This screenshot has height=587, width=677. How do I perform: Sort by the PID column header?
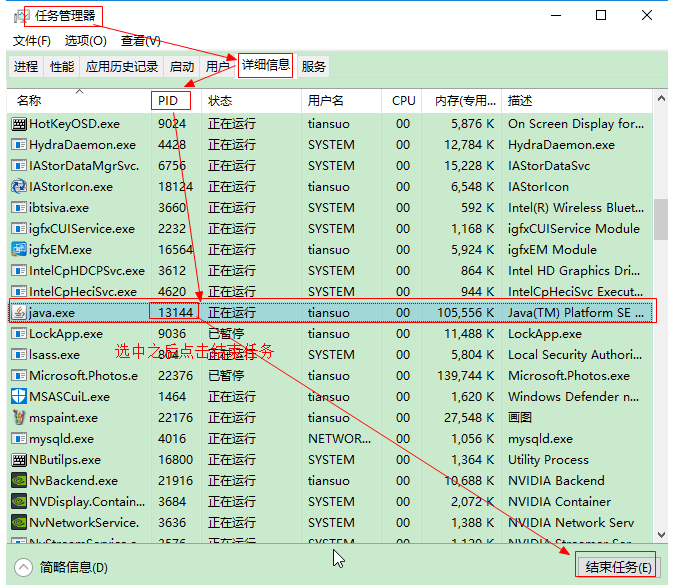coord(176,101)
